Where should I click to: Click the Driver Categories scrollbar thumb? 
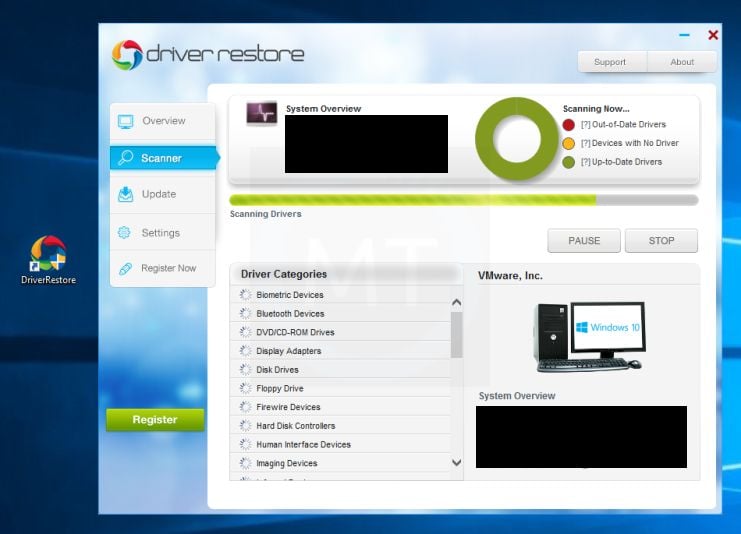tap(457, 335)
